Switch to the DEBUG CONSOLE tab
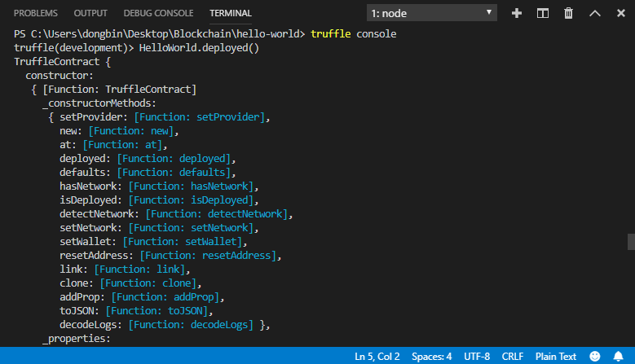 click(x=158, y=13)
